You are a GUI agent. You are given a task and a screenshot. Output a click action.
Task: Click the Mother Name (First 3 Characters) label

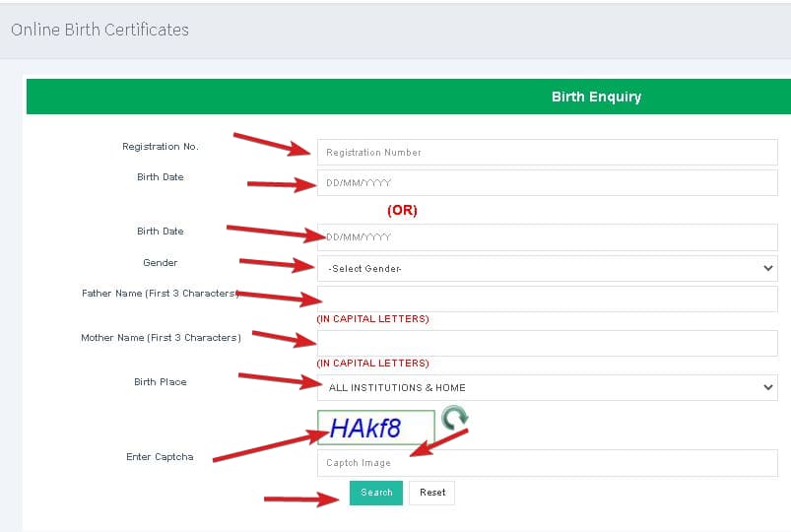tap(160, 338)
